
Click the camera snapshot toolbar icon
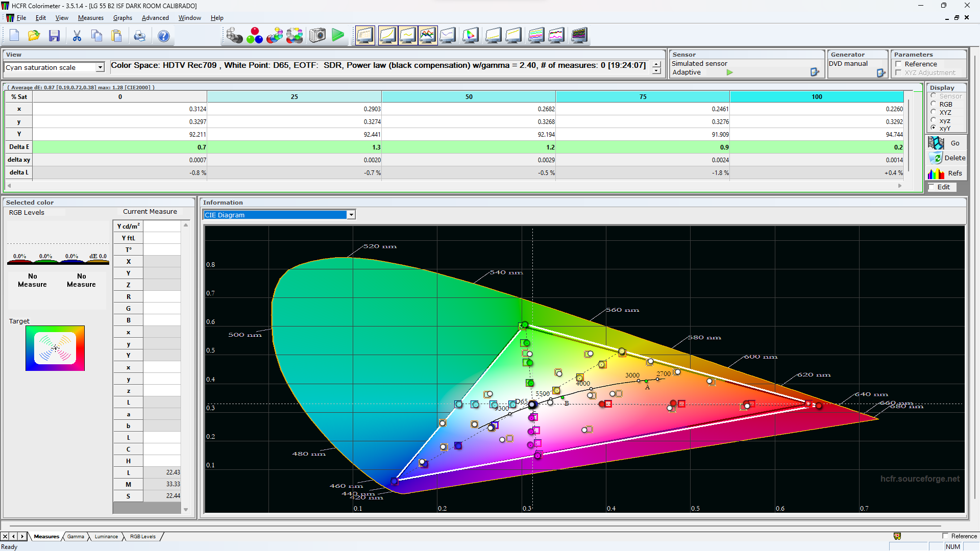(317, 36)
